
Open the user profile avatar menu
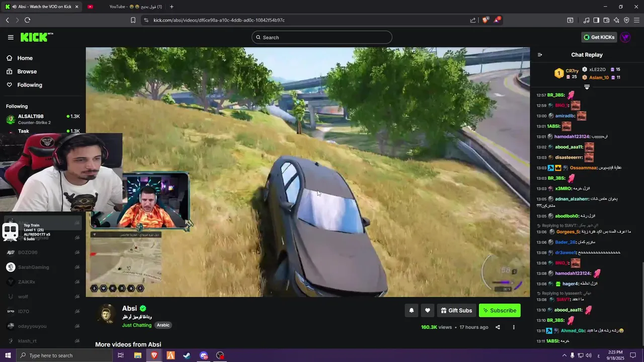625,37
